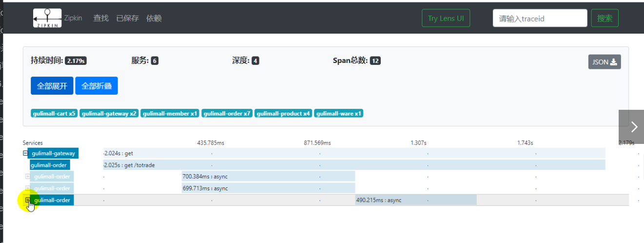Click the 1.743s timeline marker
The width and height of the screenshot is (644, 243).
tap(525, 143)
